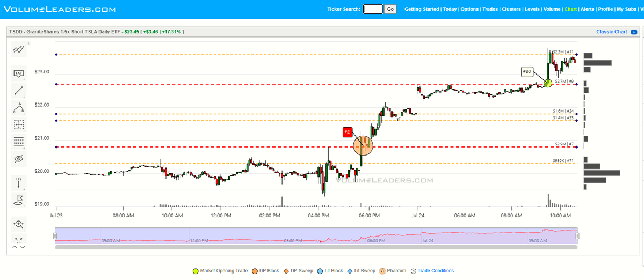Image resolution: width=644 pixels, height=280 pixels.
Task: Click the yellow Market Opening Trade circle
Action: click(547, 83)
